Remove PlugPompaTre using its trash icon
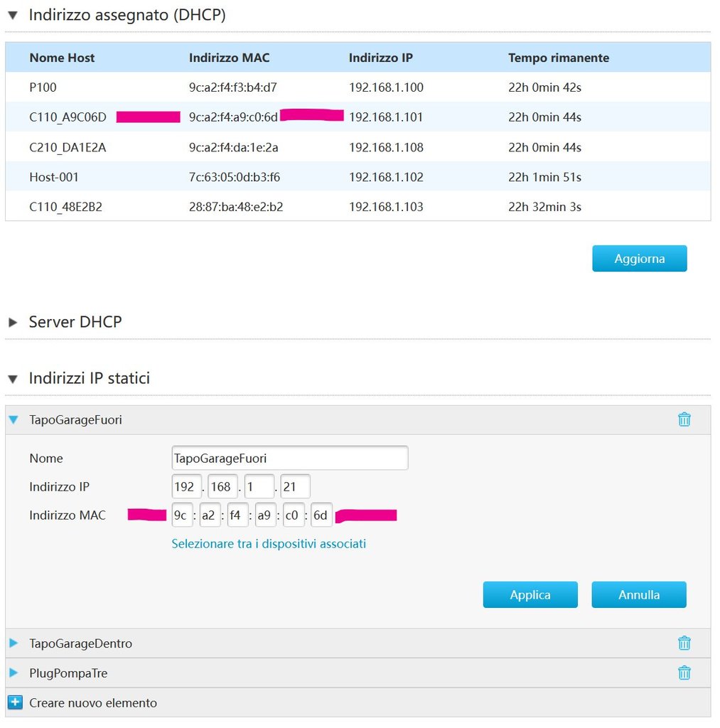 click(x=684, y=673)
